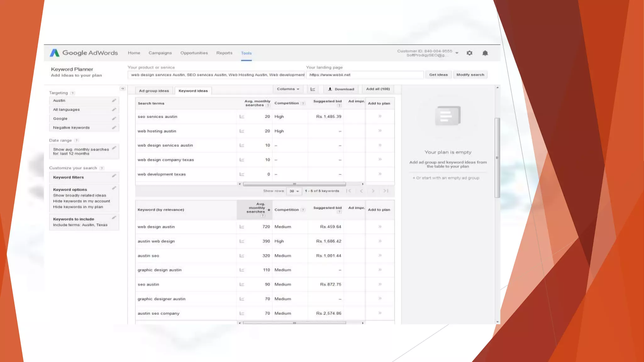Click the chart view icon beside Columns
The image size is (644, 362).
[x=313, y=89]
